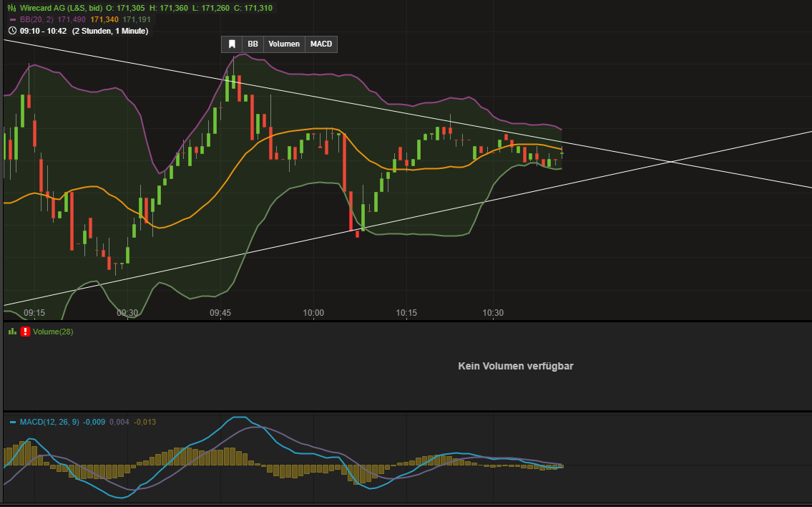Toggle the BB indicator button
812x507 pixels.
point(253,44)
